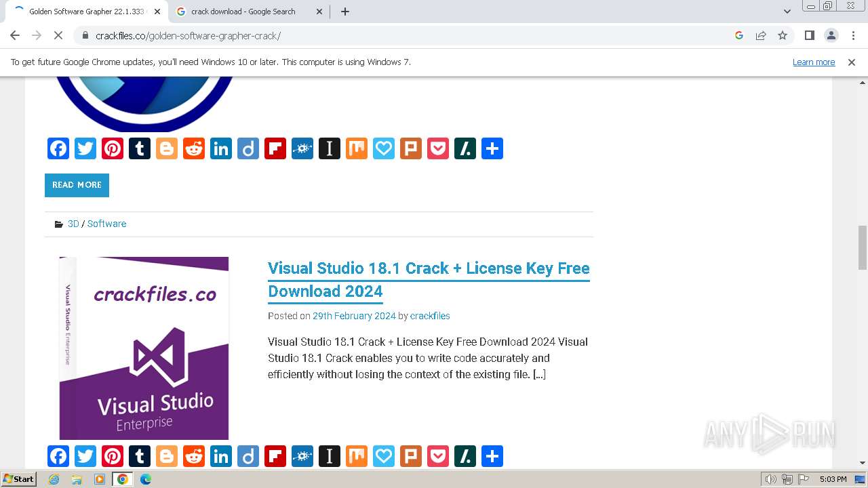
Task: Click Flipboard icon above READ MORE button
Action: click(275, 148)
